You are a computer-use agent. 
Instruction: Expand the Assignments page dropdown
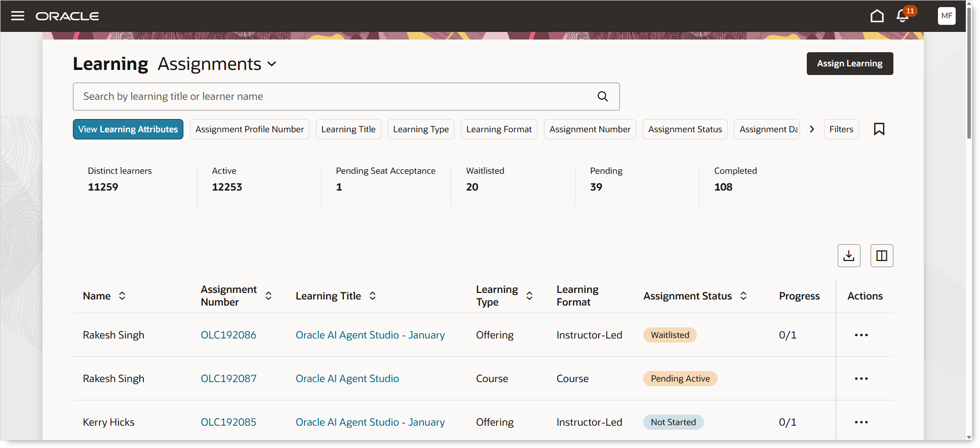(x=272, y=64)
